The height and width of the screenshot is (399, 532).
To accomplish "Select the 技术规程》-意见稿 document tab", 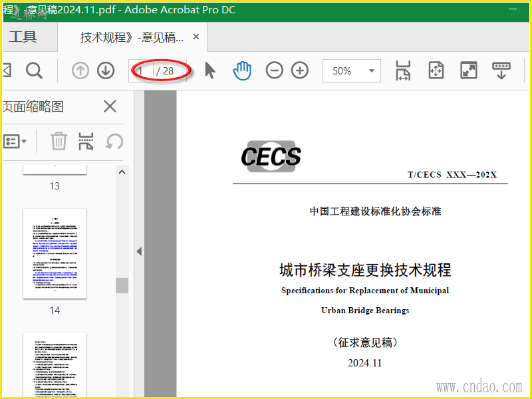I will coord(132,37).
